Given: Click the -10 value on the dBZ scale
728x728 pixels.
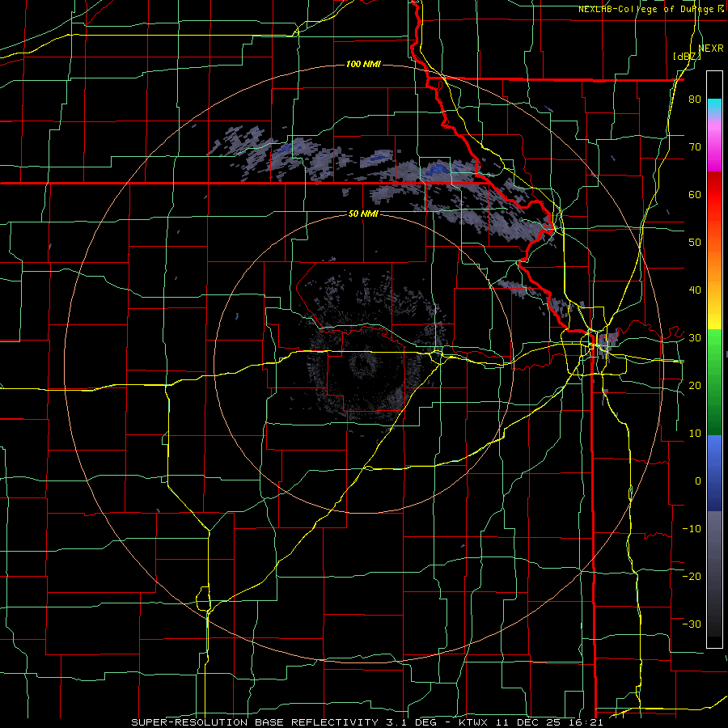Looking at the screenshot, I should tap(692, 529).
